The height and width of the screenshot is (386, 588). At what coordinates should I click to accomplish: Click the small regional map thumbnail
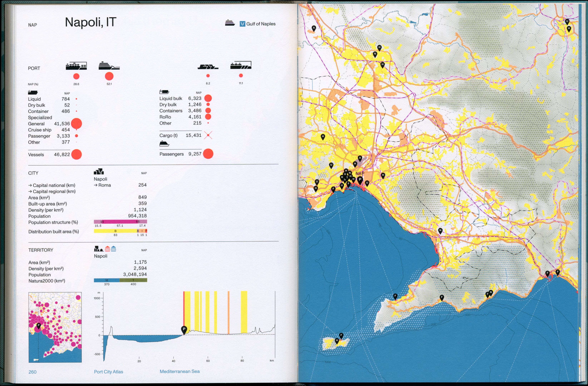pos(55,327)
